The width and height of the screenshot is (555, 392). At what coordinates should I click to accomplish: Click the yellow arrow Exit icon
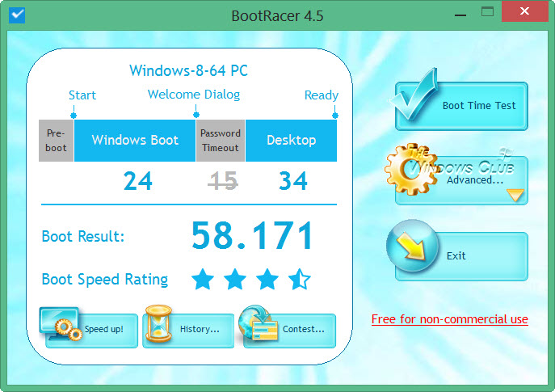[x=412, y=246]
